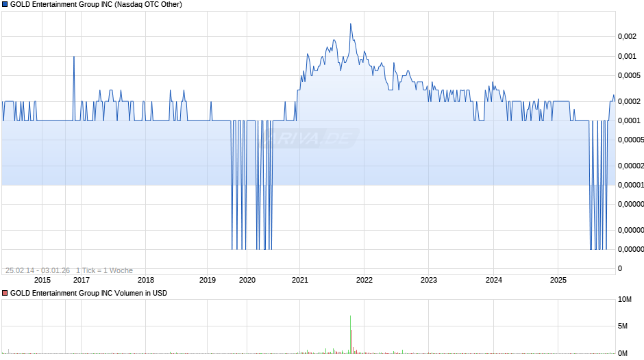Click the 0,0005 price axis value

[629, 75]
